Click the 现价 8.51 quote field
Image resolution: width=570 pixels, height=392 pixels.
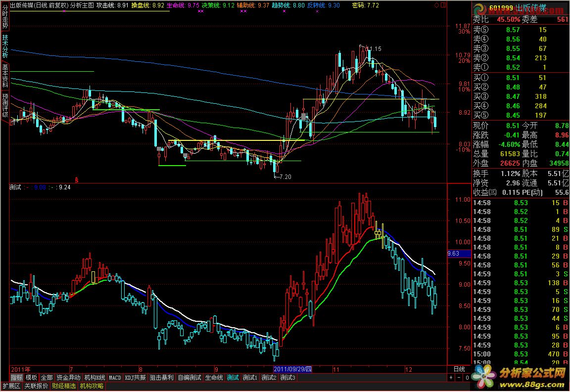497,126
